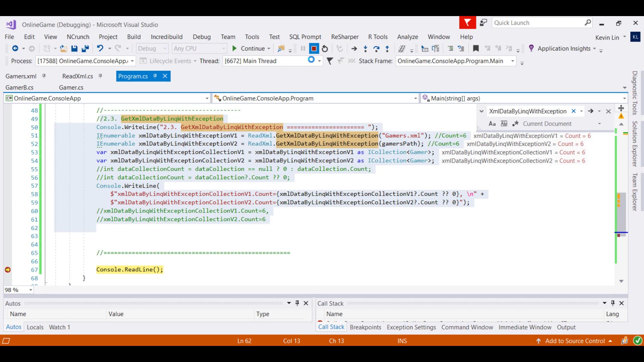Toggle bookmark with the bookmark icon
Screen dimensions: 644x362
tap(476, 49)
